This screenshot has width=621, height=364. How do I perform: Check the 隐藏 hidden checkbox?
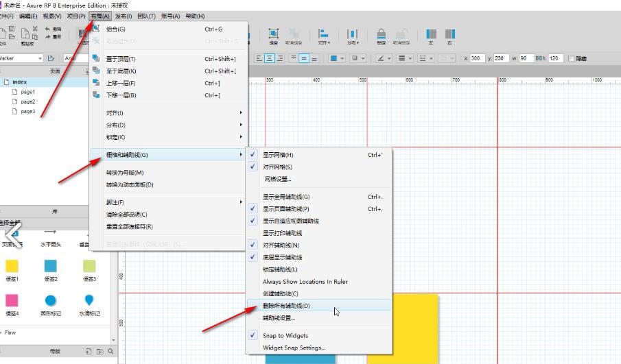[572, 58]
